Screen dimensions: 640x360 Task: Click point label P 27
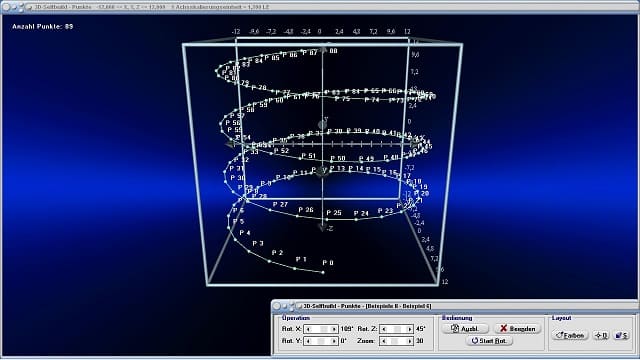pos(280,204)
